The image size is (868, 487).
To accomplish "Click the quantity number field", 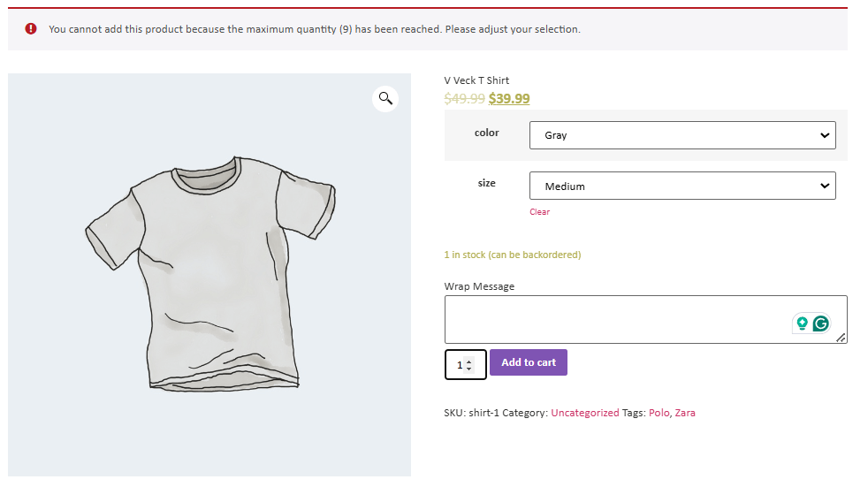I will tap(459, 365).
